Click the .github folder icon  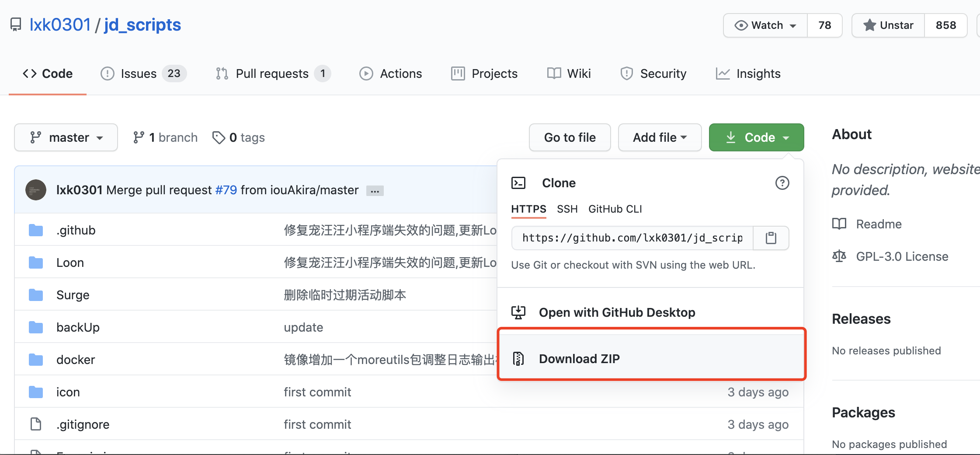(x=36, y=230)
